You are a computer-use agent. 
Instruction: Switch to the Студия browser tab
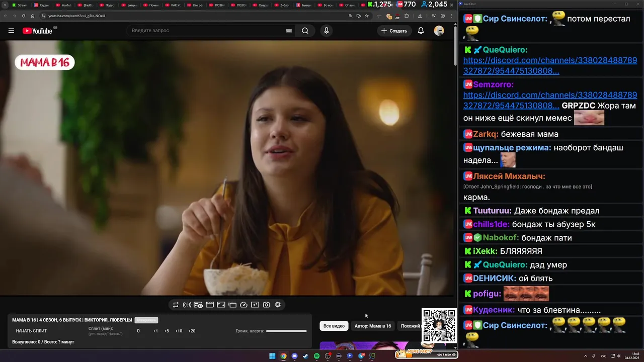click(x=42, y=5)
